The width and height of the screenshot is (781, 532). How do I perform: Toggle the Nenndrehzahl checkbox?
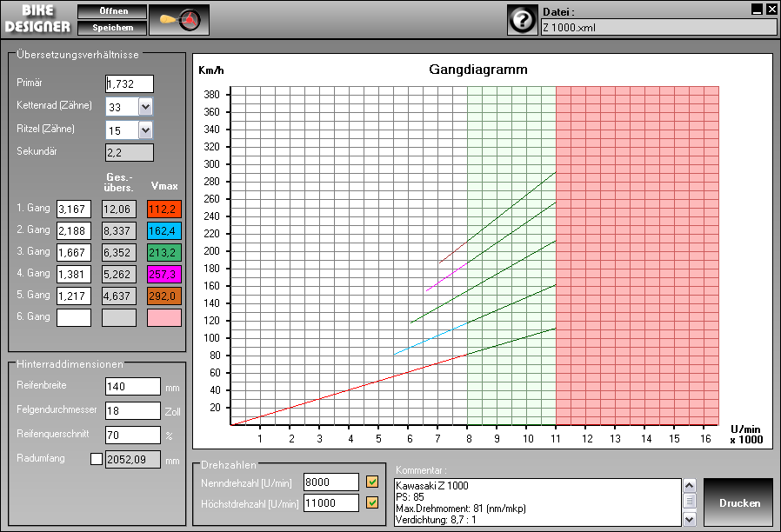[372, 482]
